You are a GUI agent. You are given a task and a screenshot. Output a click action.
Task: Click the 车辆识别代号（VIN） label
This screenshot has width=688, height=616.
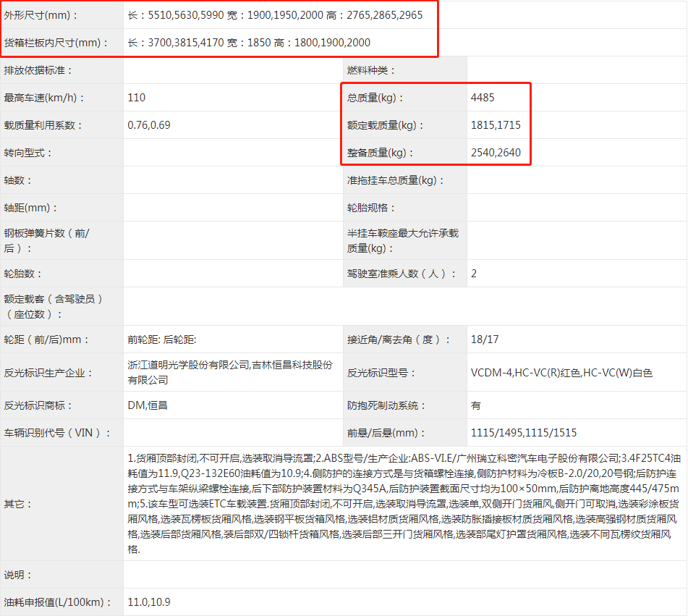pyautogui.click(x=58, y=433)
